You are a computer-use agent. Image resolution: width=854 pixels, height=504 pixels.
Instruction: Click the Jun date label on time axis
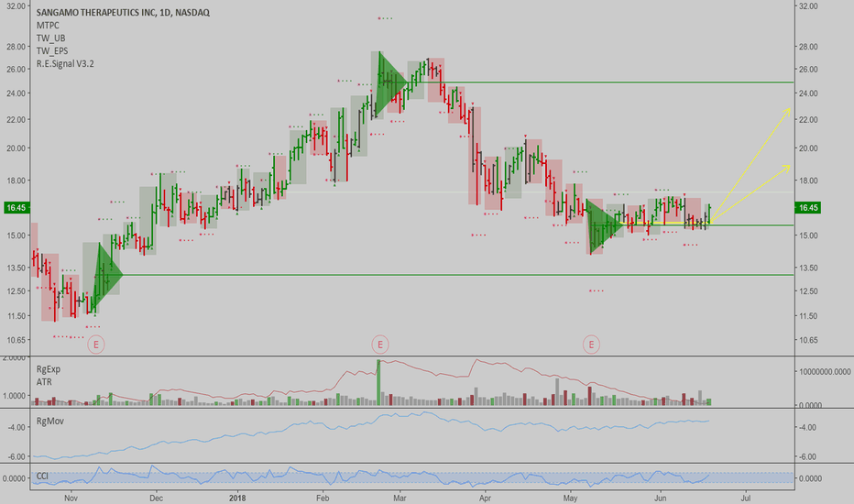point(660,498)
